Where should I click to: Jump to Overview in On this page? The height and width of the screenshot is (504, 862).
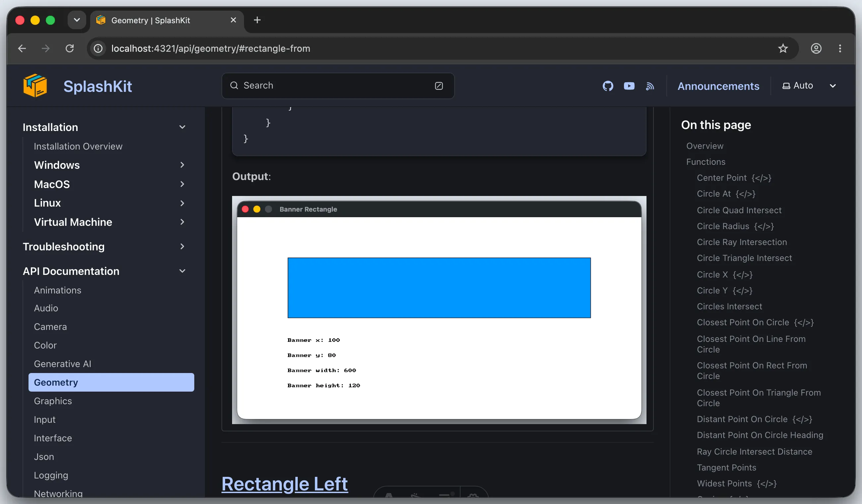tap(705, 146)
